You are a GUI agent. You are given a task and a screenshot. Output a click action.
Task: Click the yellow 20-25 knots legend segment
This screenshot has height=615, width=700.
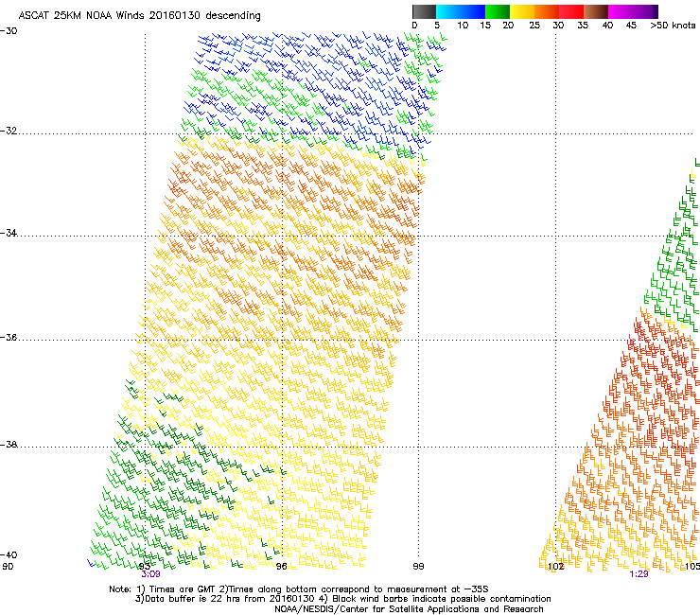click(x=522, y=11)
